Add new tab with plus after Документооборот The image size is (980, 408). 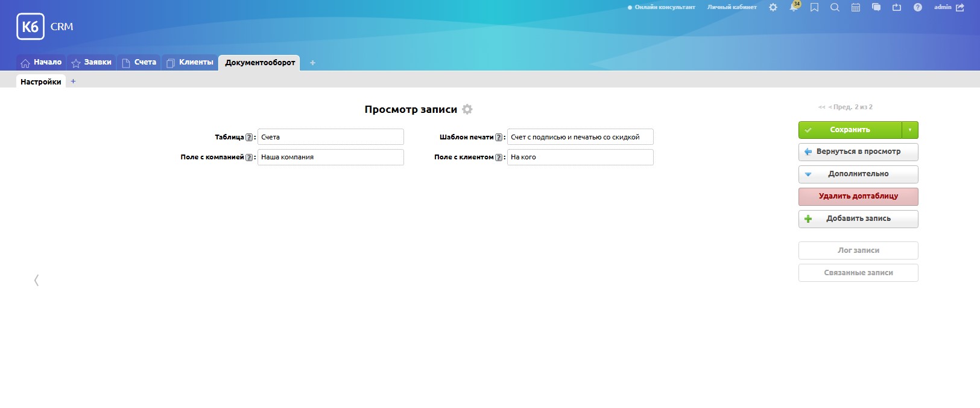(x=312, y=63)
